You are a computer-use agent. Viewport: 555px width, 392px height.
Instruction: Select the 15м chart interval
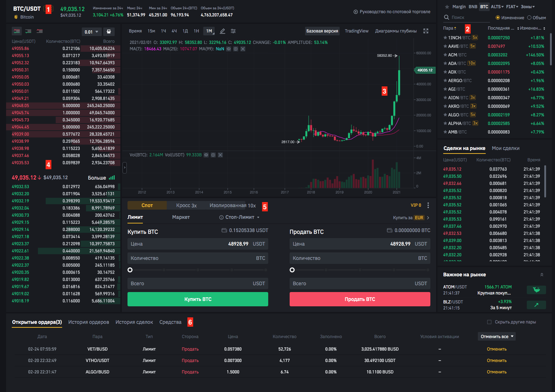point(151,31)
